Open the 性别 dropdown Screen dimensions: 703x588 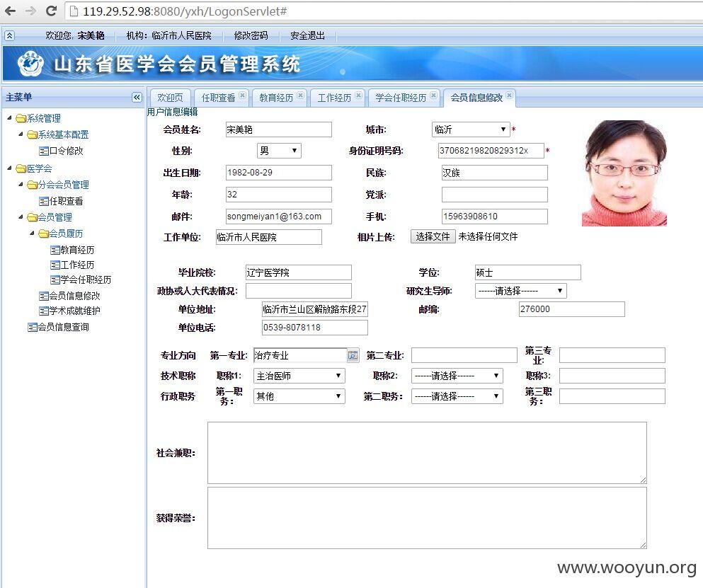[x=279, y=151]
